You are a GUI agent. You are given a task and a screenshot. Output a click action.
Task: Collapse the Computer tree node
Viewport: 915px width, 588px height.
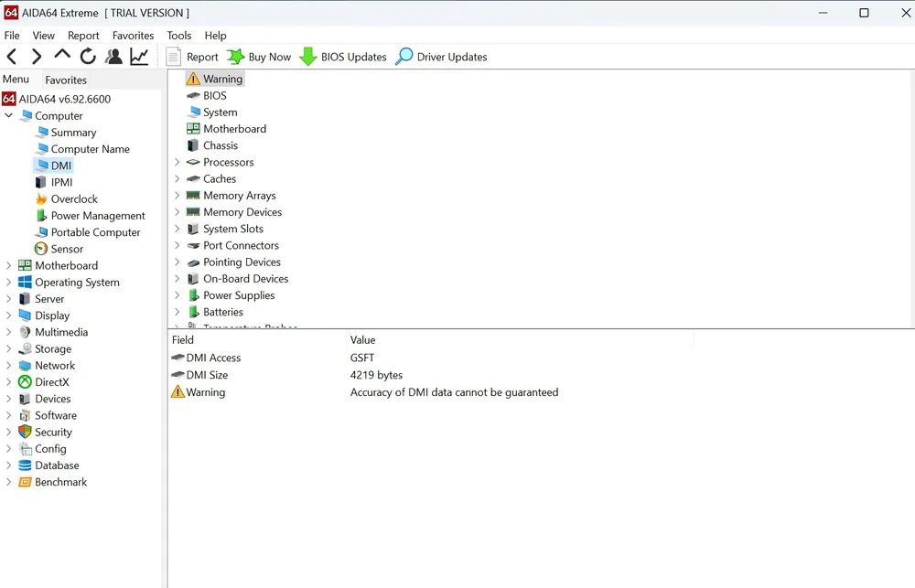(x=9, y=115)
